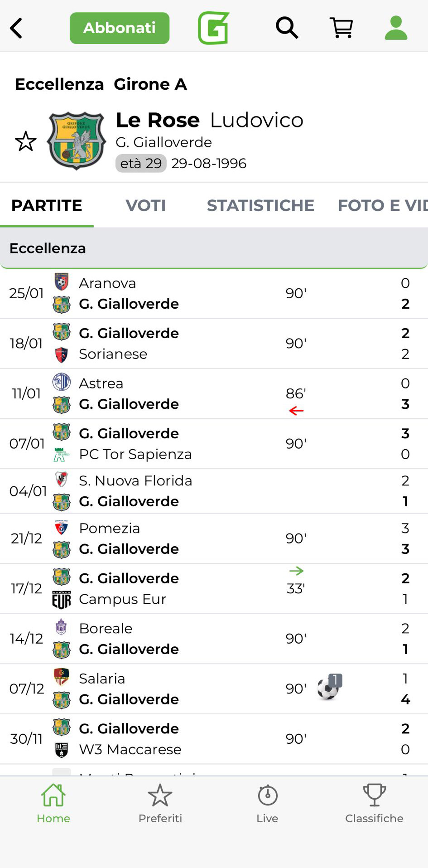Tap the back arrow icon
The width and height of the screenshot is (428, 868).
coord(17,28)
